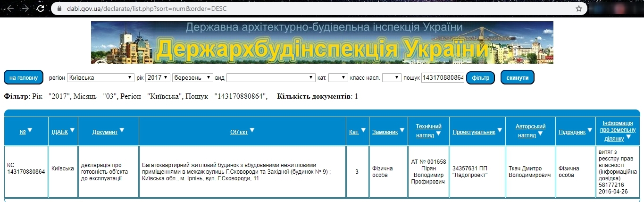Screen dimensions: 644x202
Task: Click the padlock site info icon
Action: point(59,8)
